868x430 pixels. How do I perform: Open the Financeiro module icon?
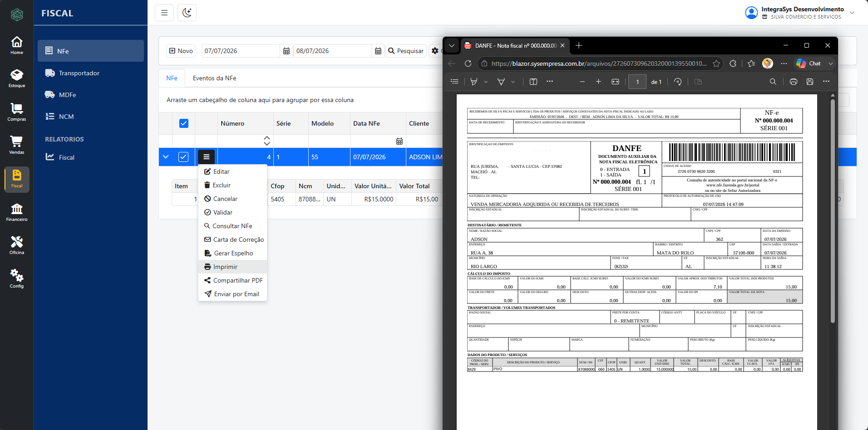[17, 212]
